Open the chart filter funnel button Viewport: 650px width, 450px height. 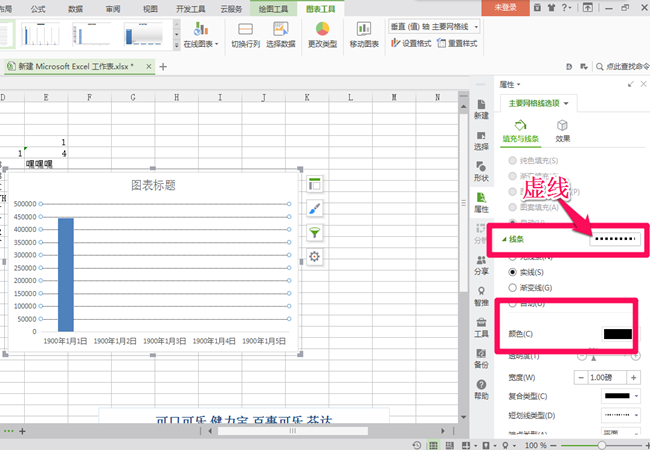click(x=315, y=232)
